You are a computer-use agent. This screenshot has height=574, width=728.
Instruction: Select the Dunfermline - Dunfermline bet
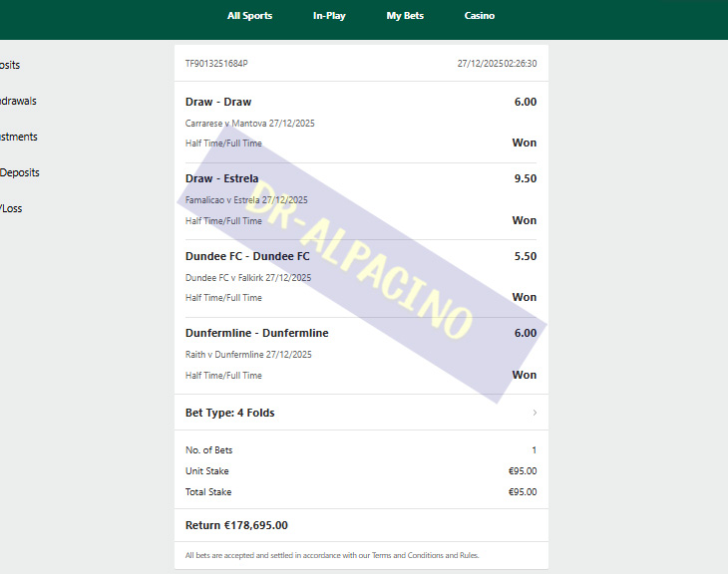click(256, 333)
